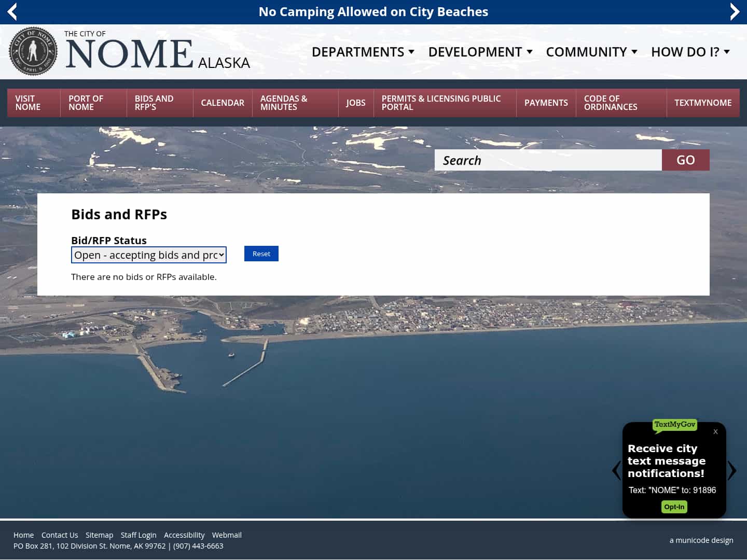Image resolution: width=747 pixels, height=560 pixels.
Task: Click the right chevron in the notifications popup
Action: coord(732,470)
